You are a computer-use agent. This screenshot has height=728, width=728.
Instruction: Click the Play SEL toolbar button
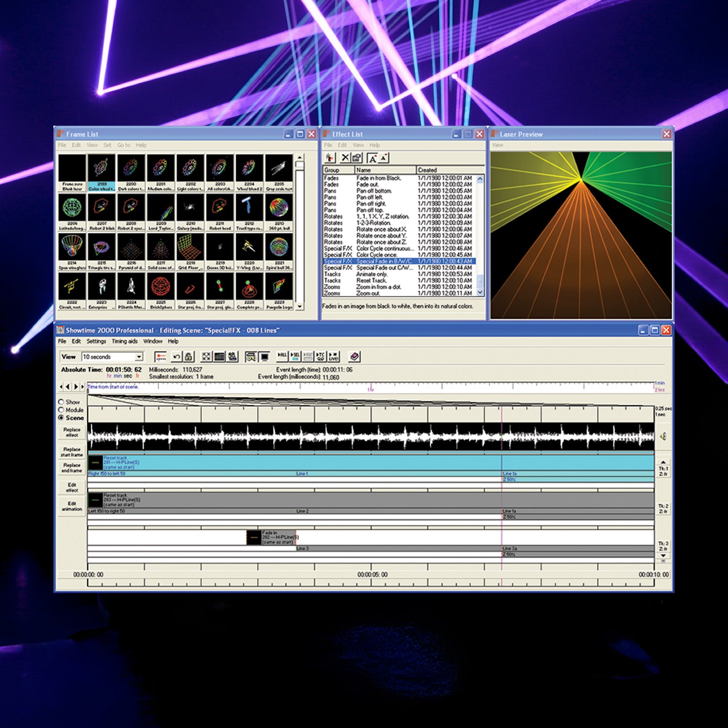[295, 357]
